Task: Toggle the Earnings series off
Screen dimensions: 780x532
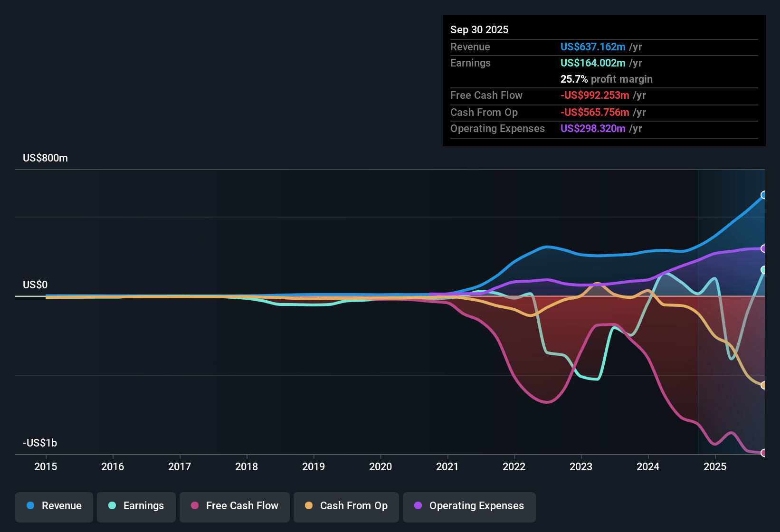Action: coord(136,506)
